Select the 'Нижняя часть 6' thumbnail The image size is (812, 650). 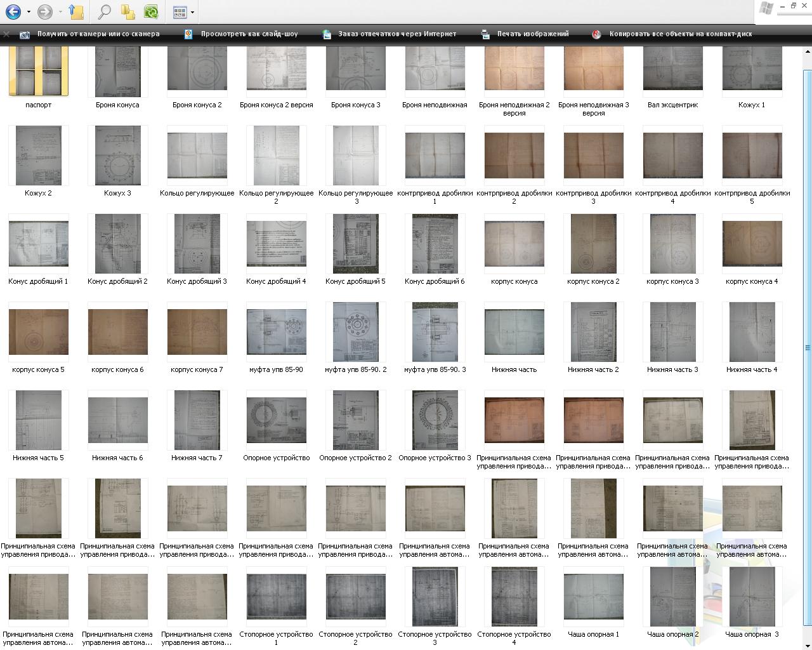click(x=117, y=420)
